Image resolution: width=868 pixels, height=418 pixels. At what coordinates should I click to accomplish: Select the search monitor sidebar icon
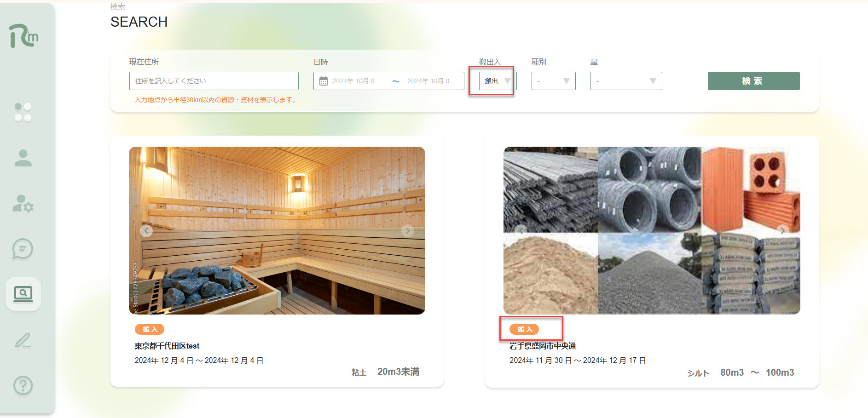tap(23, 294)
